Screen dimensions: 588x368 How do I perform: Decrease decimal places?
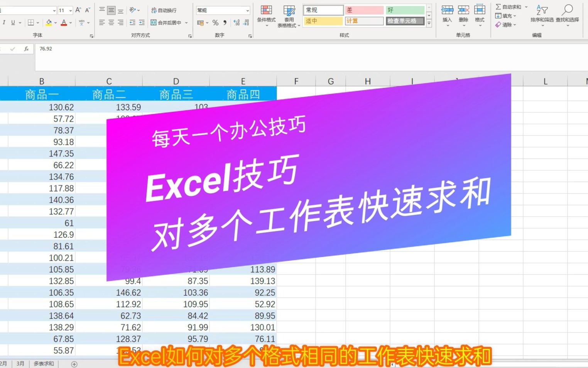coord(246,23)
